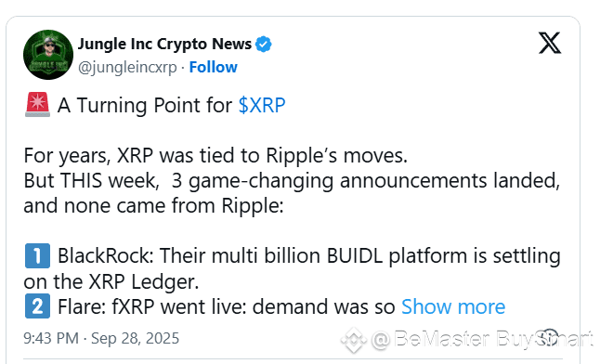Click the BlackRock BUIDL platform sentence
The image size is (600, 364).
click(293, 268)
